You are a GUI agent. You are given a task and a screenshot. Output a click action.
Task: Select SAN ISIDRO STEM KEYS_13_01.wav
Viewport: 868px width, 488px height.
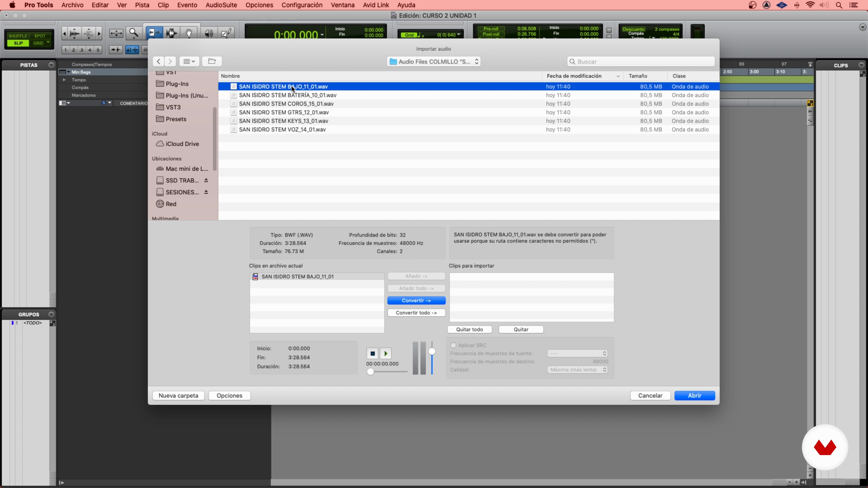point(469,121)
